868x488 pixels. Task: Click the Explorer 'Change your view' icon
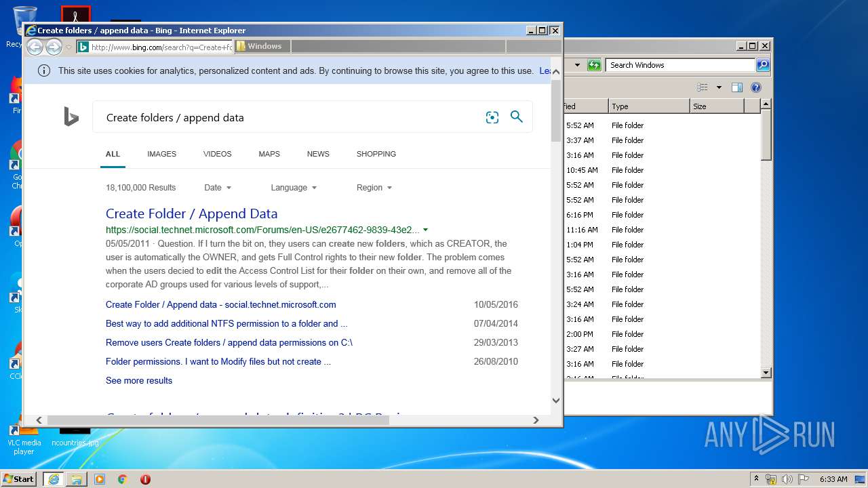coord(703,87)
